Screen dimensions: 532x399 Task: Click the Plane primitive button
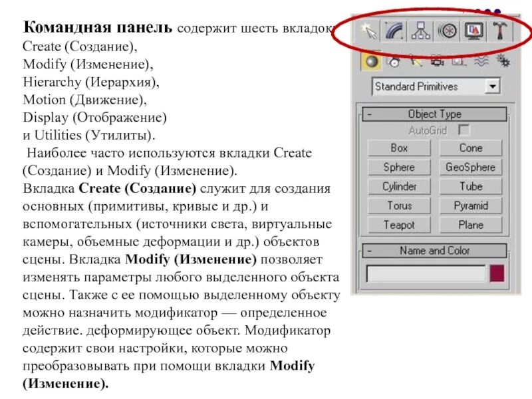471,225
